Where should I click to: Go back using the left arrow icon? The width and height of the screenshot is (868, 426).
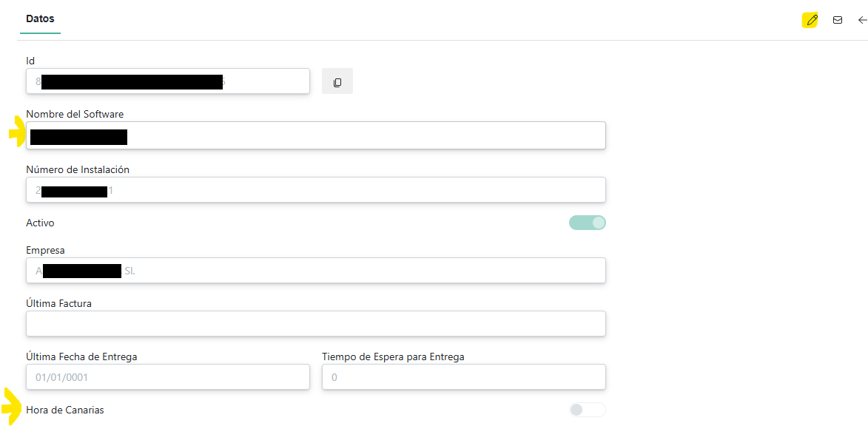pos(862,20)
